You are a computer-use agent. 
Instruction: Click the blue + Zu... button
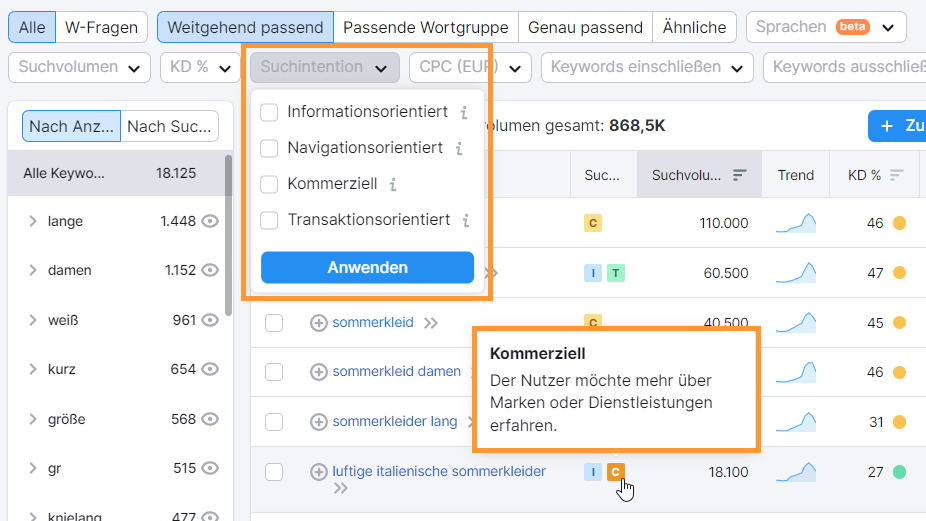coord(897,126)
